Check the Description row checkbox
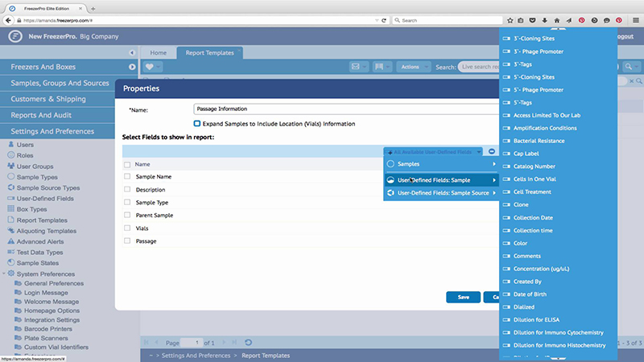 click(x=127, y=190)
